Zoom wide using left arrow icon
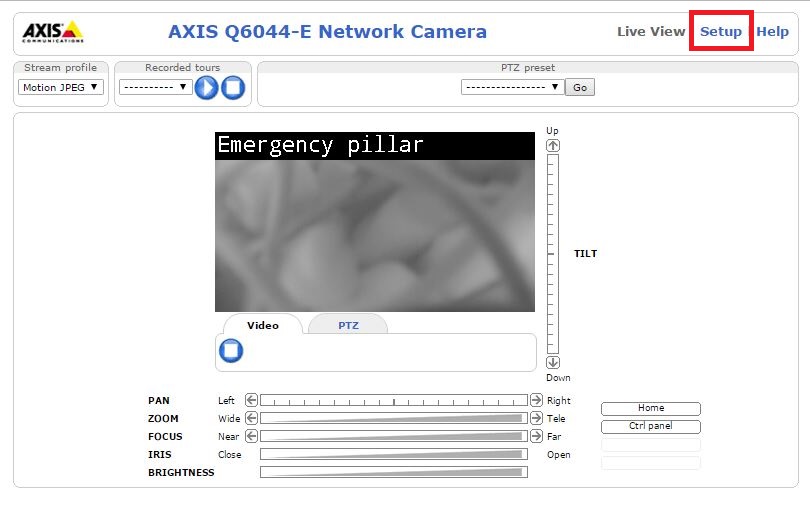Viewport: 810px width, 506px height. (x=252, y=418)
